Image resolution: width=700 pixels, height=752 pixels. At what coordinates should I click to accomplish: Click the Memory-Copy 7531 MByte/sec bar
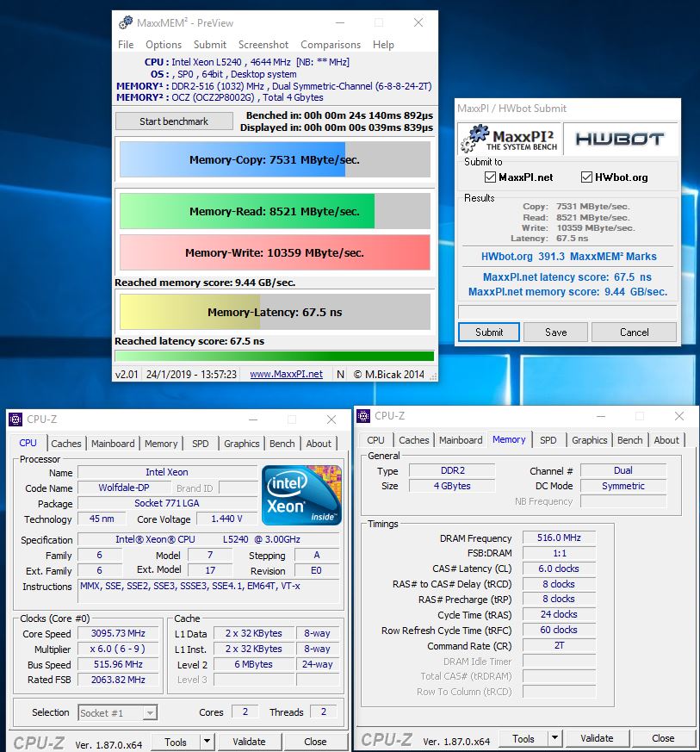[275, 159]
